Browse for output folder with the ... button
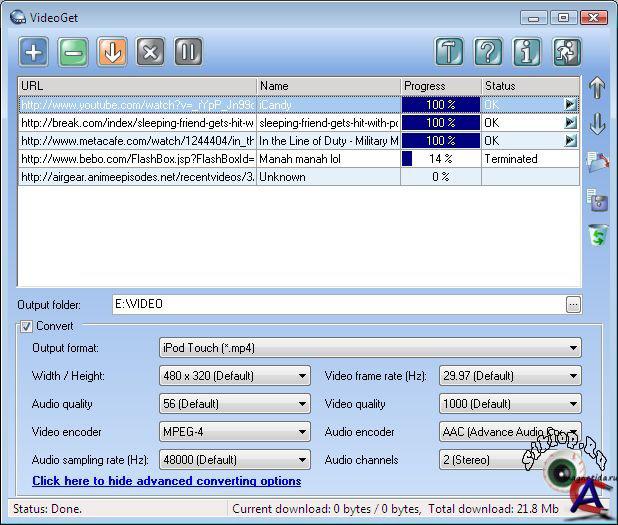The image size is (618, 525). (x=573, y=304)
